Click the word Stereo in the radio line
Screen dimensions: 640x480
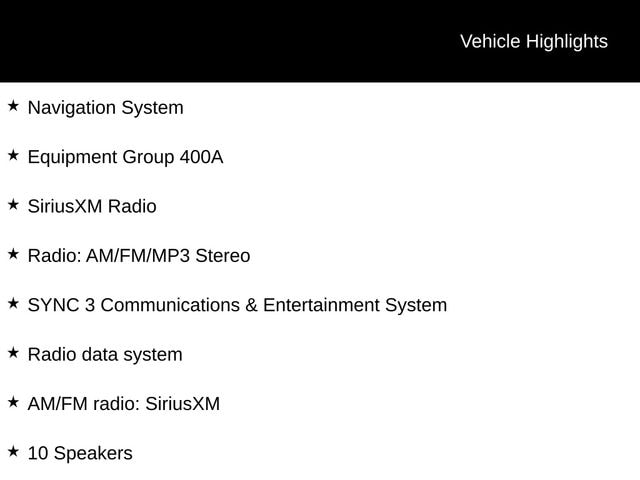(222, 255)
